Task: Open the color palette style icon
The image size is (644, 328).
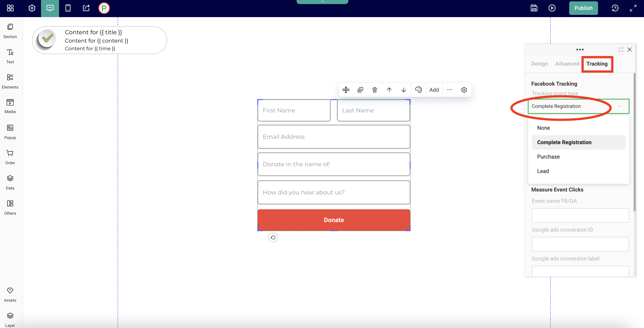Action: [x=418, y=90]
